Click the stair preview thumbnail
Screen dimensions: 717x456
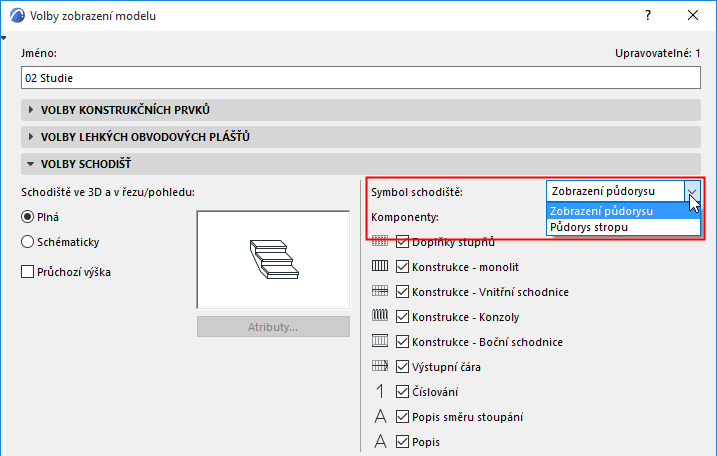[x=273, y=260]
